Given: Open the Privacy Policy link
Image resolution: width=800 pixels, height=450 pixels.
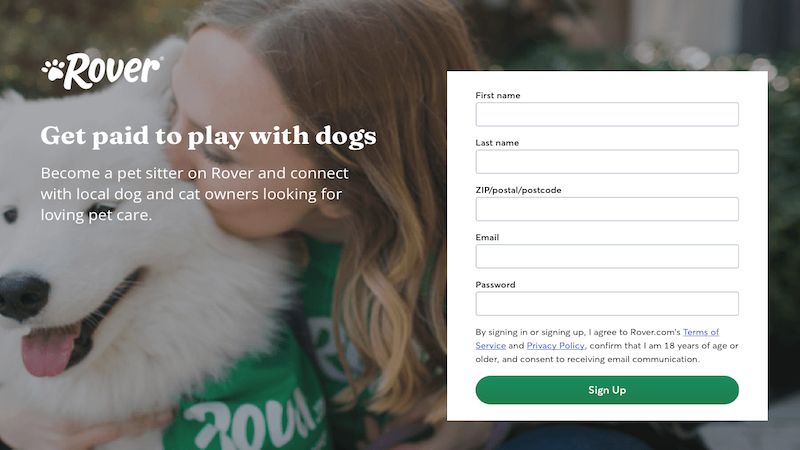Looking at the screenshot, I should click(556, 345).
